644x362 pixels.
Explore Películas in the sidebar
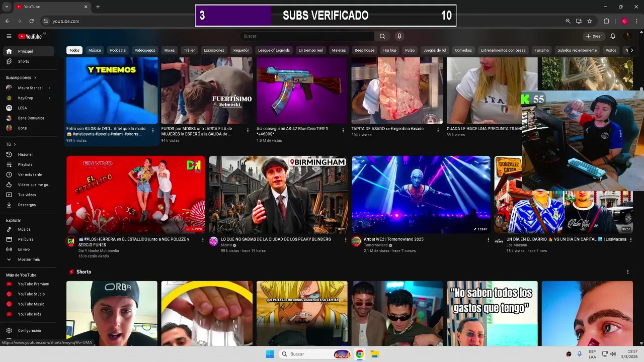pos(28,239)
